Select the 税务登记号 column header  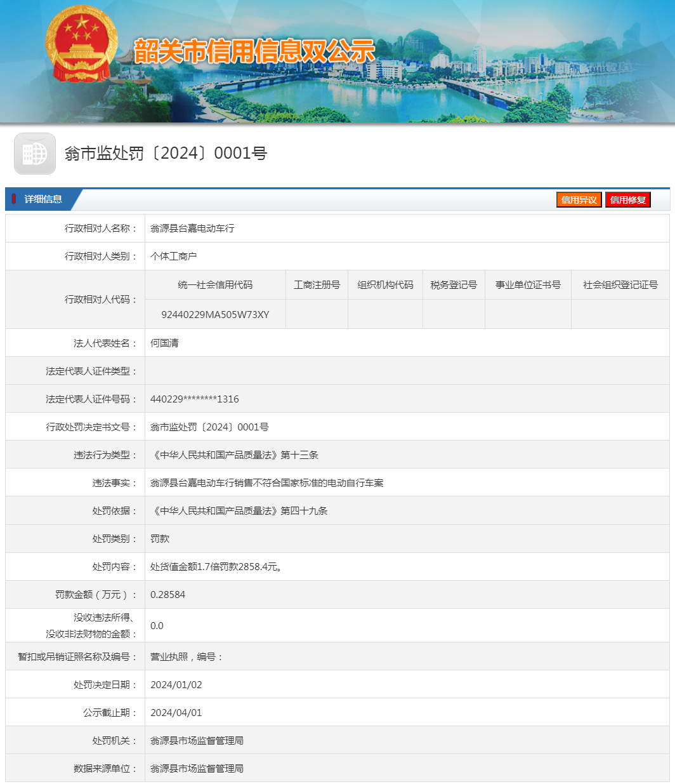tap(454, 285)
